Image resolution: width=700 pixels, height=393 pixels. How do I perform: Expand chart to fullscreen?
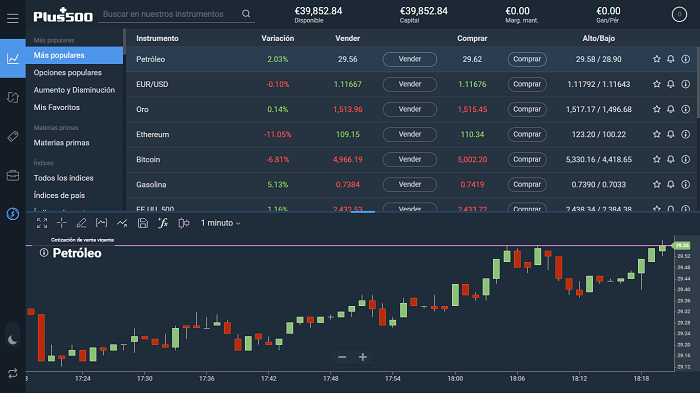point(42,223)
